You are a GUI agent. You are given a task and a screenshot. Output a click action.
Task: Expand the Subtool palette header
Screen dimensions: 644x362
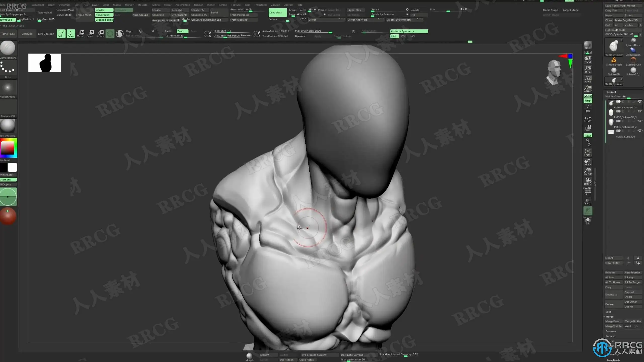[x=611, y=92]
